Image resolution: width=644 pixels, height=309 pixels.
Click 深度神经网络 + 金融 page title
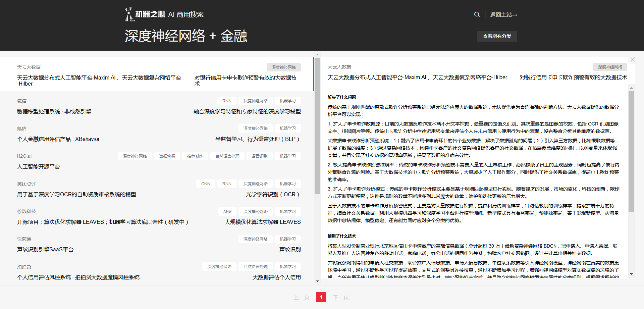(x=186, y=36)
